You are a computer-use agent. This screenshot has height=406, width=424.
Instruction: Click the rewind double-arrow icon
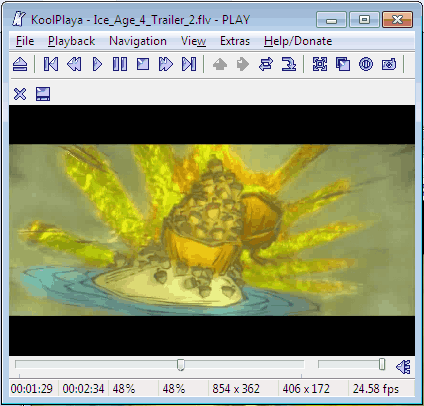pos(74,64)
